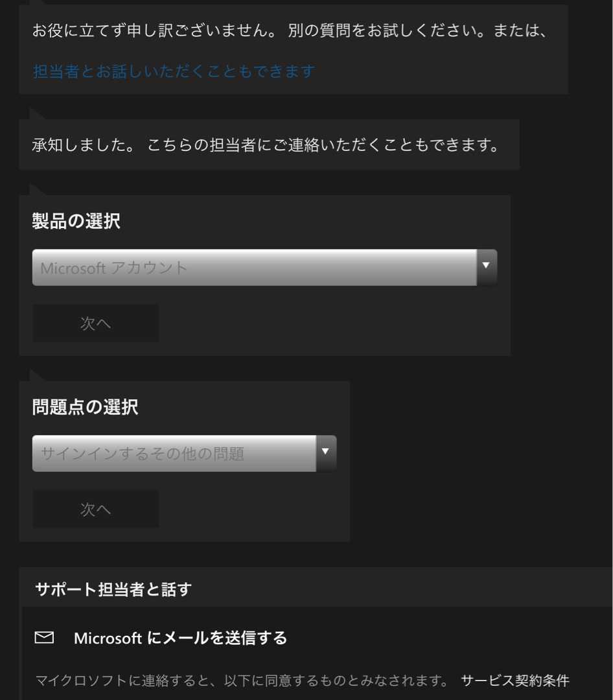
Task: Click the Microsoft アカウント combo box field
Action: 254,268
